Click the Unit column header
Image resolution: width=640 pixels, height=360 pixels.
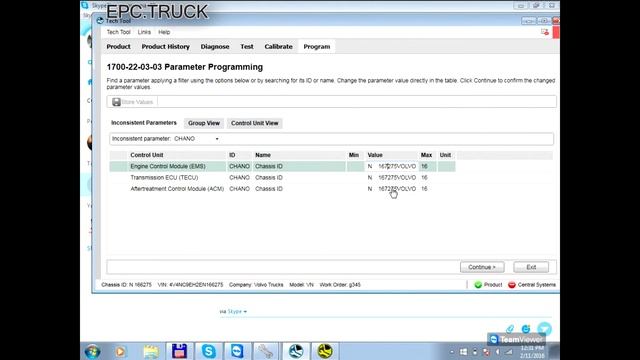[x=445, y=155]
